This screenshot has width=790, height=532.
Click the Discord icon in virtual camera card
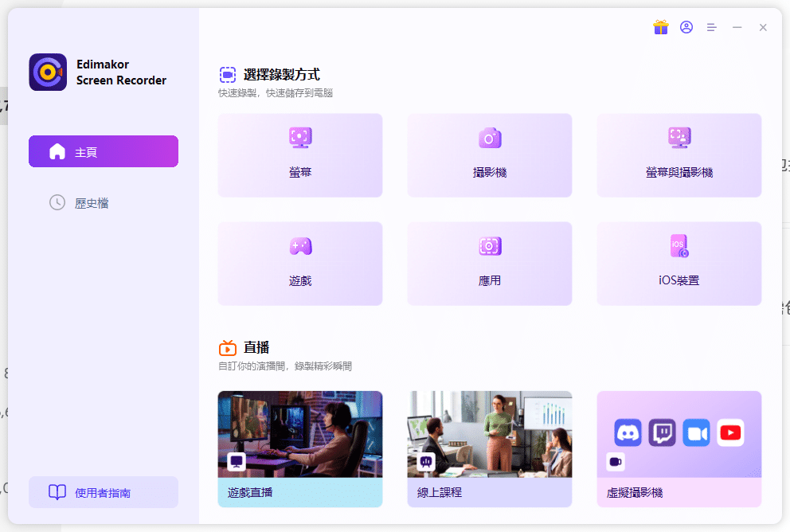pos(628,432)
